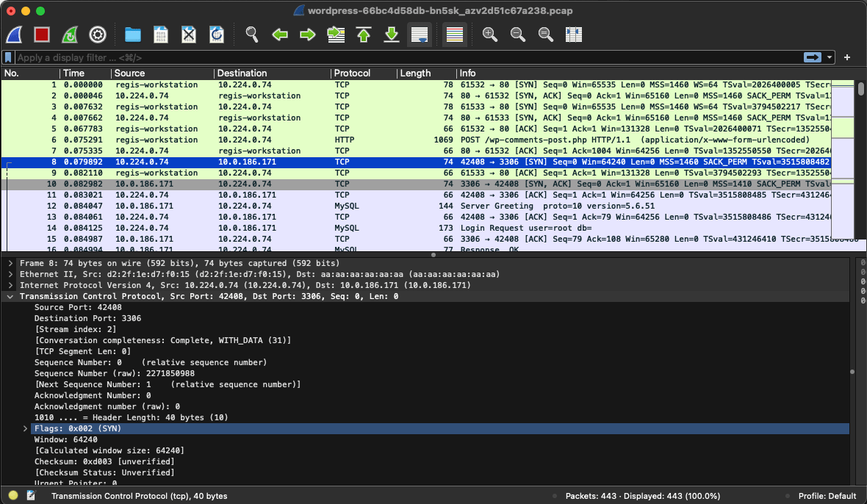Select packet 1 SYN from regis-workstation
This screenshot has width=867, height=504.
point(416,84)
